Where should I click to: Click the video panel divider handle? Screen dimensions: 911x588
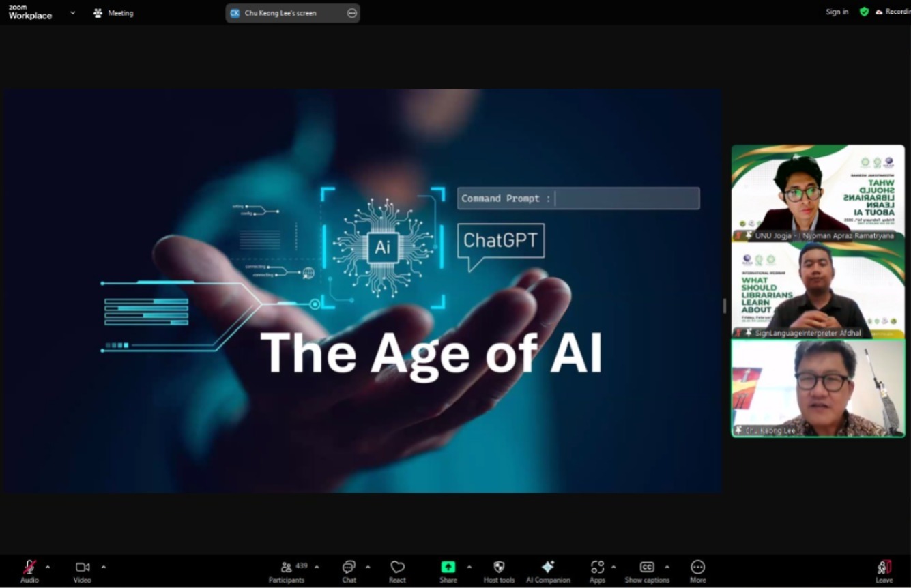[725, 306]
